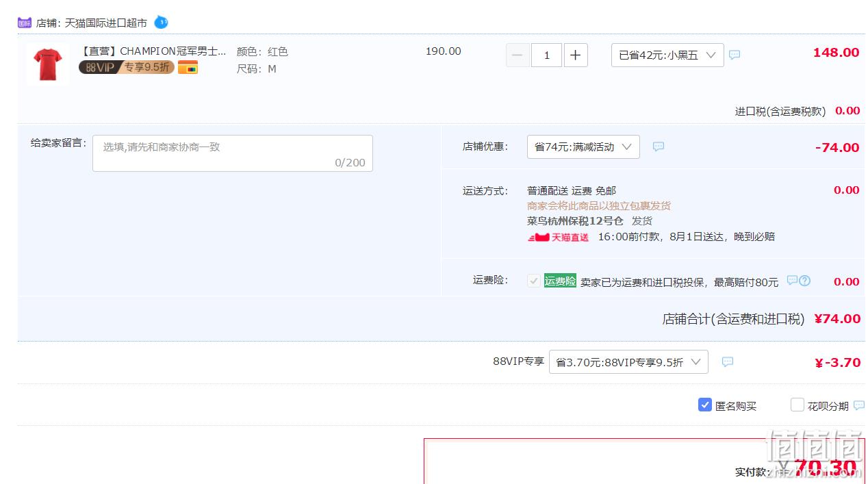Open the red Champion T-shirt thumbnail

click(x=47, y=64)
